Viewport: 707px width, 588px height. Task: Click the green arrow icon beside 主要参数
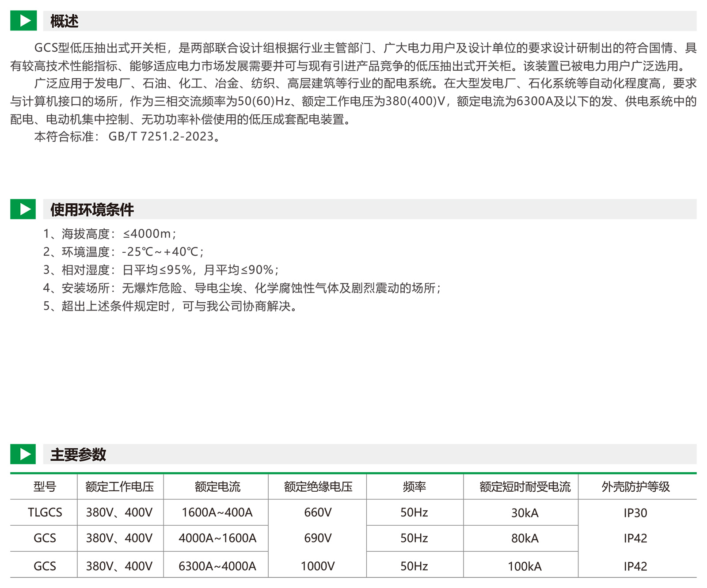point(23,454)
